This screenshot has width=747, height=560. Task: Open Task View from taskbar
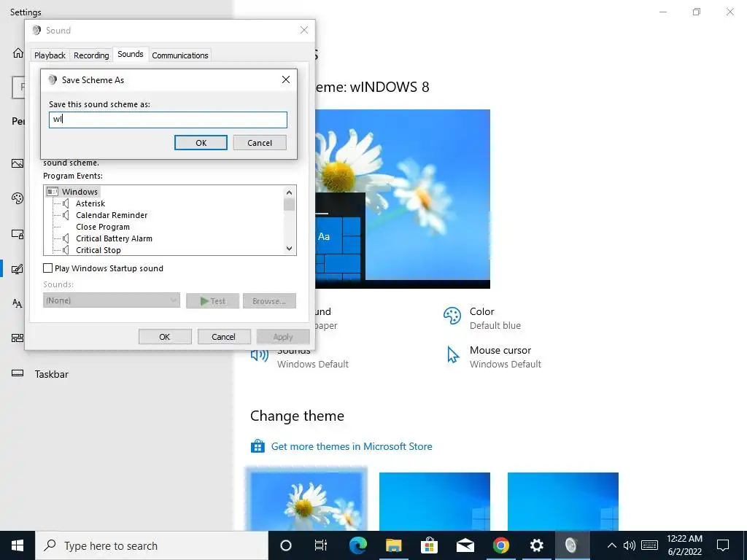coord(321,545)
